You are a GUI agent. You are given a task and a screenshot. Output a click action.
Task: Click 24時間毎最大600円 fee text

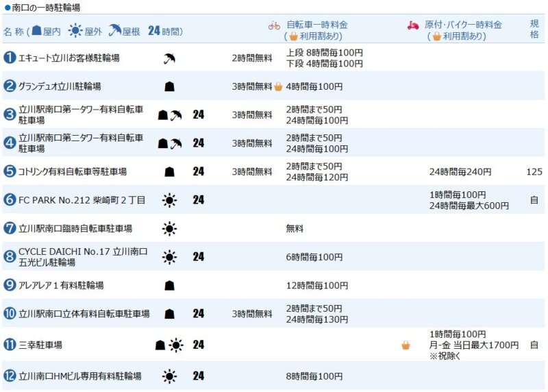pyautogui.click(x=469, y=206)
